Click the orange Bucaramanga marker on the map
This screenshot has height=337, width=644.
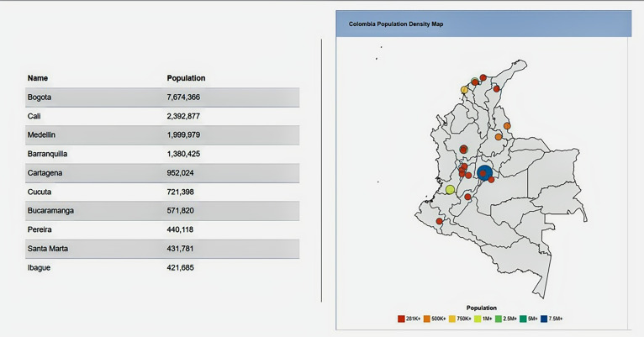(499, 136)
